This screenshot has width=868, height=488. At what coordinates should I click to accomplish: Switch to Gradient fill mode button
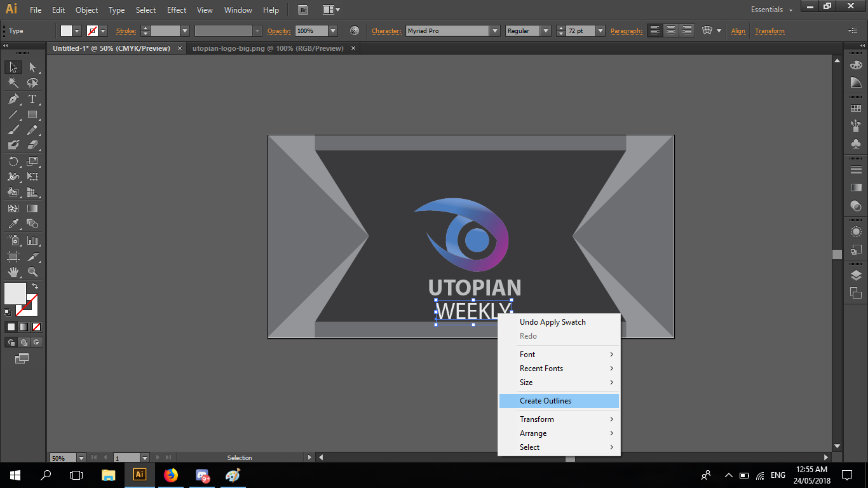[x=24, y=327]
